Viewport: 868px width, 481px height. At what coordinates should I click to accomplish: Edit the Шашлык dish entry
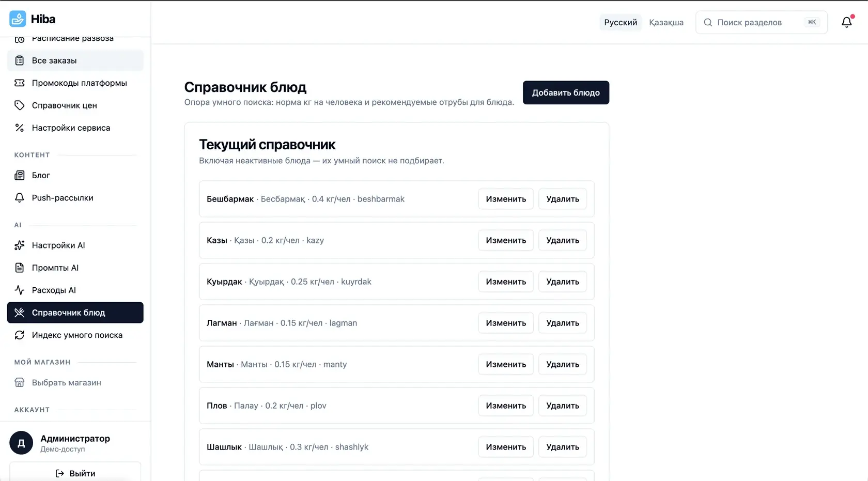[506, 447]
